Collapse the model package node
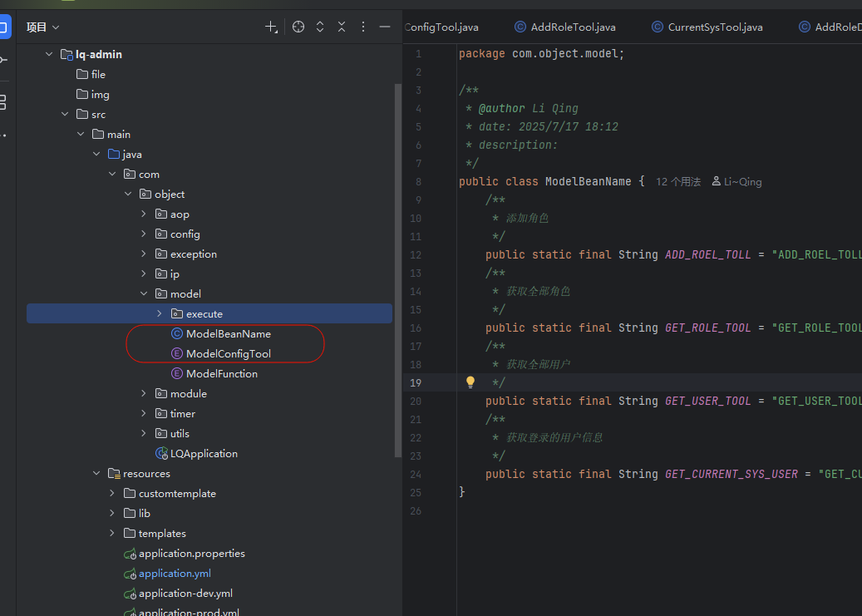Screen dimensions: 862x616 pyautogui.click(x=144, y=293)
